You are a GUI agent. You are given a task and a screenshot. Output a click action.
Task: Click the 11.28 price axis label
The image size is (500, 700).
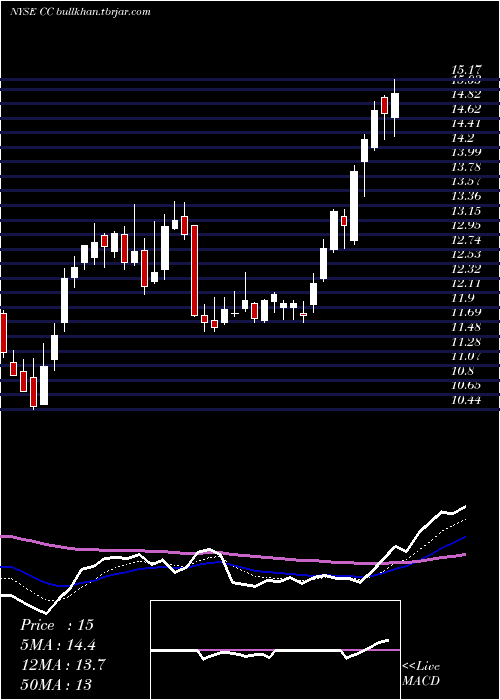[466, 342]
